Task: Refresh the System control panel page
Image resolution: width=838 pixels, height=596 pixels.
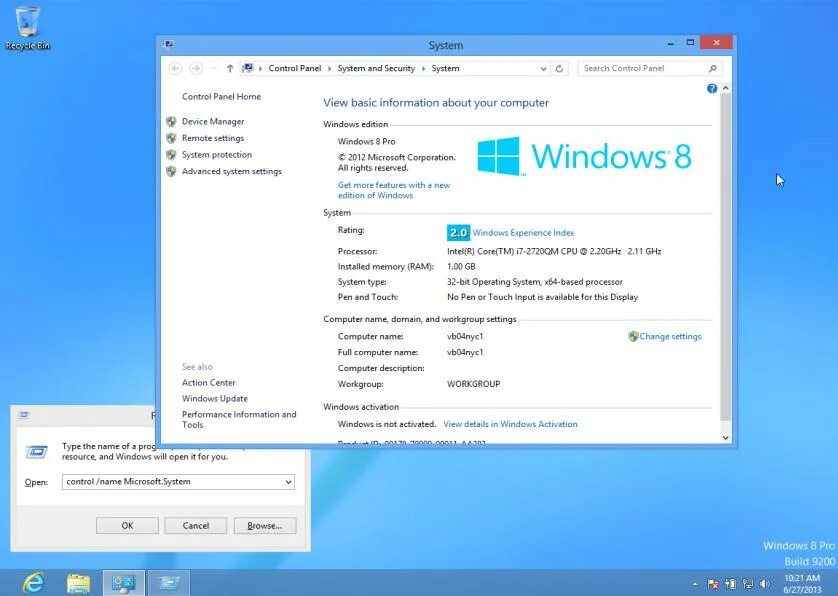Action: [560, 68]
